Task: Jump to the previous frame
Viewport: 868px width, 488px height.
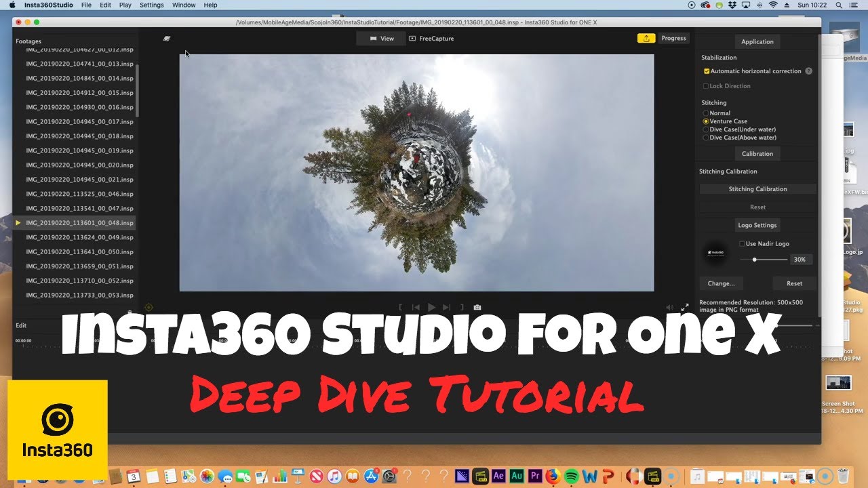Action: point(416,308)
